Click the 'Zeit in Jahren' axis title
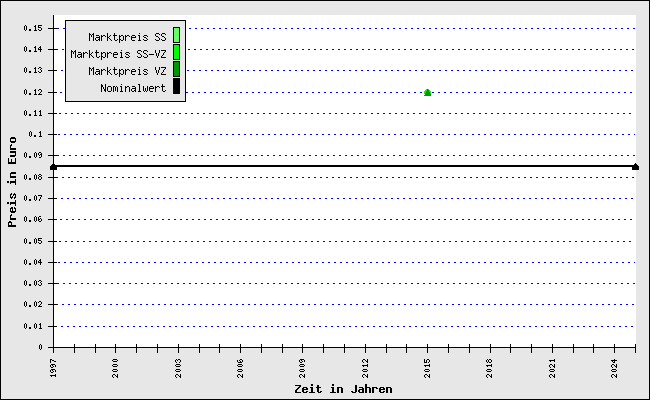 point(343,389)
